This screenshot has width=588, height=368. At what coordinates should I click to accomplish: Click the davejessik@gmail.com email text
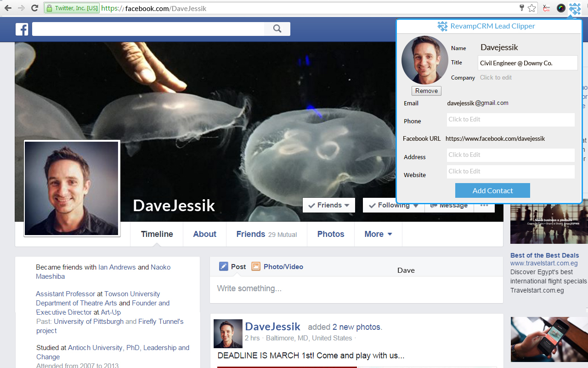click(478, 103)
